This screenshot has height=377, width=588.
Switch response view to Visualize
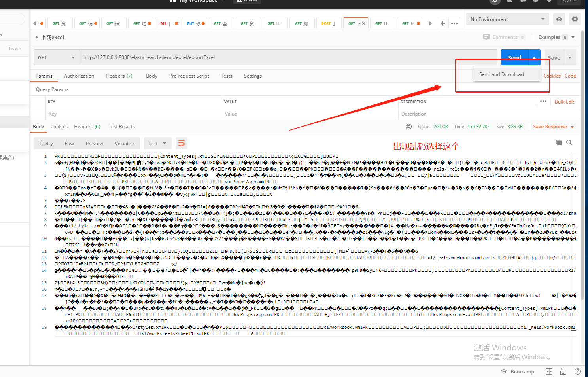pos(124,143)
